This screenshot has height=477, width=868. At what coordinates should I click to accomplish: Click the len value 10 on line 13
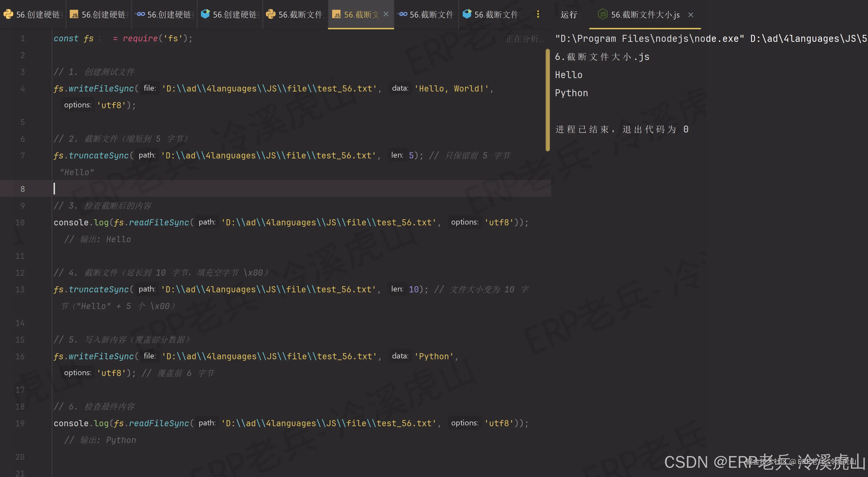(413, 289)
